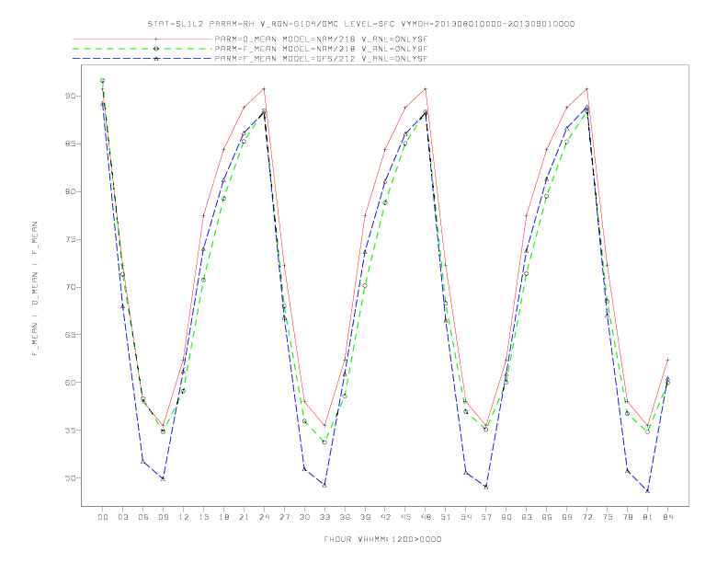The image size is (728, 563).
Task: Click the y-axis tick label 90
Action: click(71, 97)
